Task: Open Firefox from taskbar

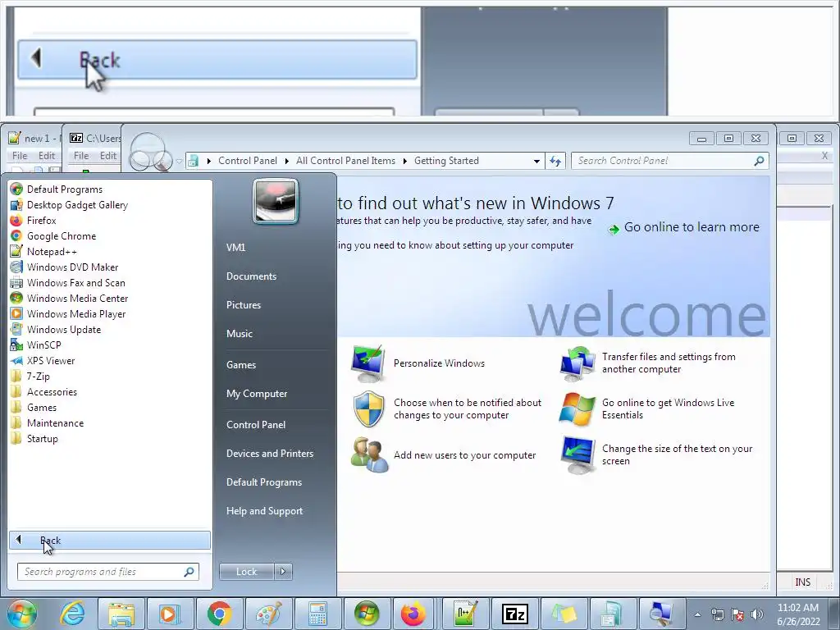Action: coord(413,614)
